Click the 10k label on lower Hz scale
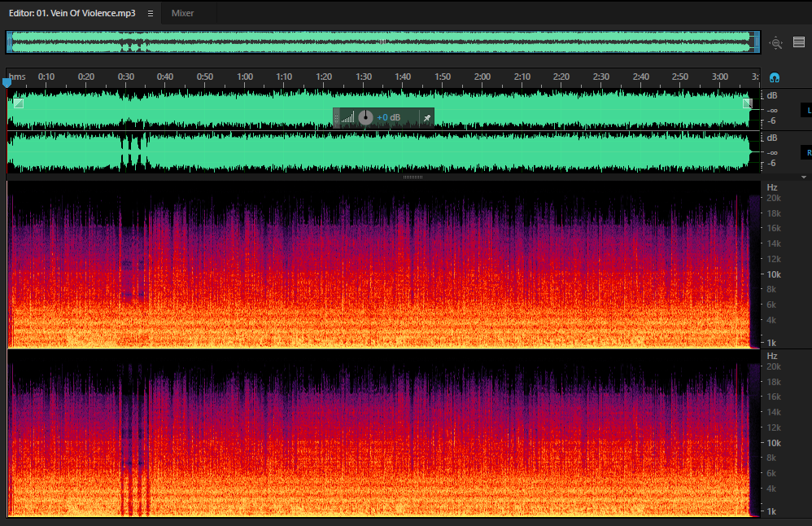Viewport: 812px width, 526px height. (x=774, y=443)
